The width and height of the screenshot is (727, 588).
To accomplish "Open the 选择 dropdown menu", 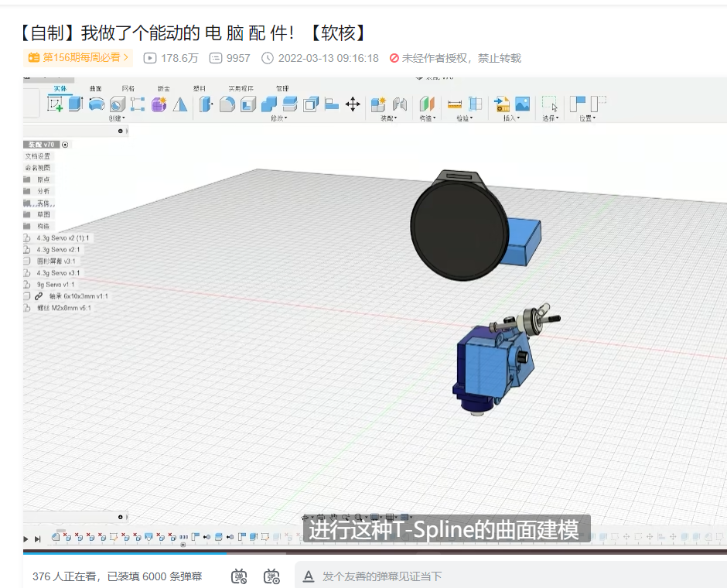I will pyautogui.click(x=551, y=118).
